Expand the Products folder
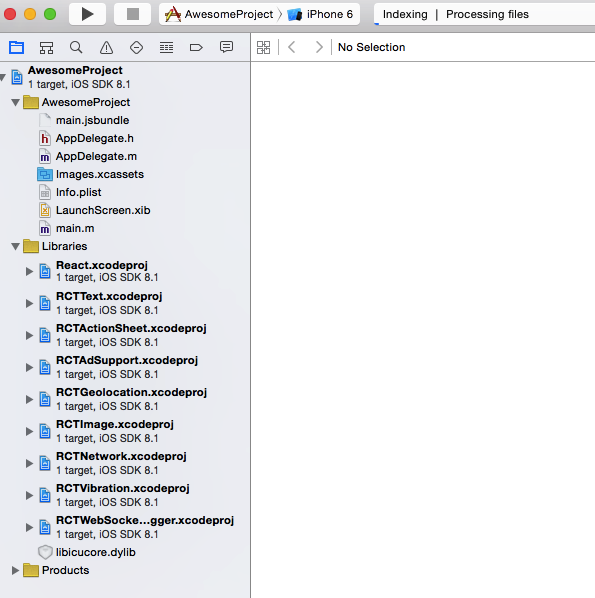595x598 pixels. pos(15,571)
